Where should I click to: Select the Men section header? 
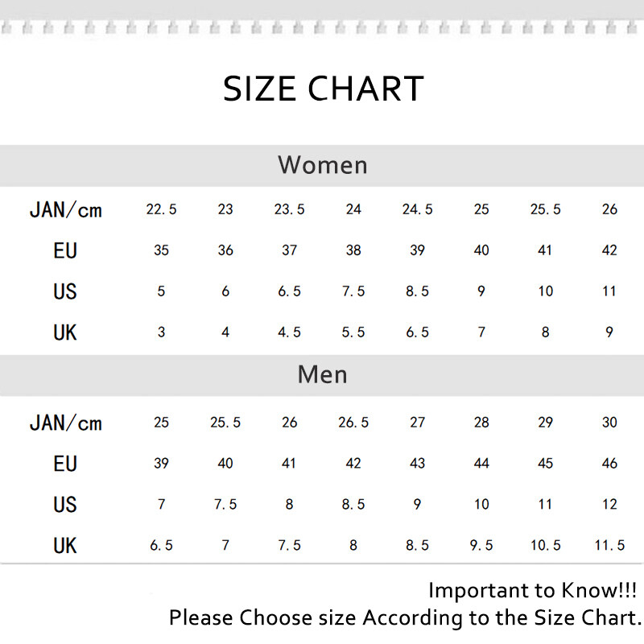click(x=323, y=374)
